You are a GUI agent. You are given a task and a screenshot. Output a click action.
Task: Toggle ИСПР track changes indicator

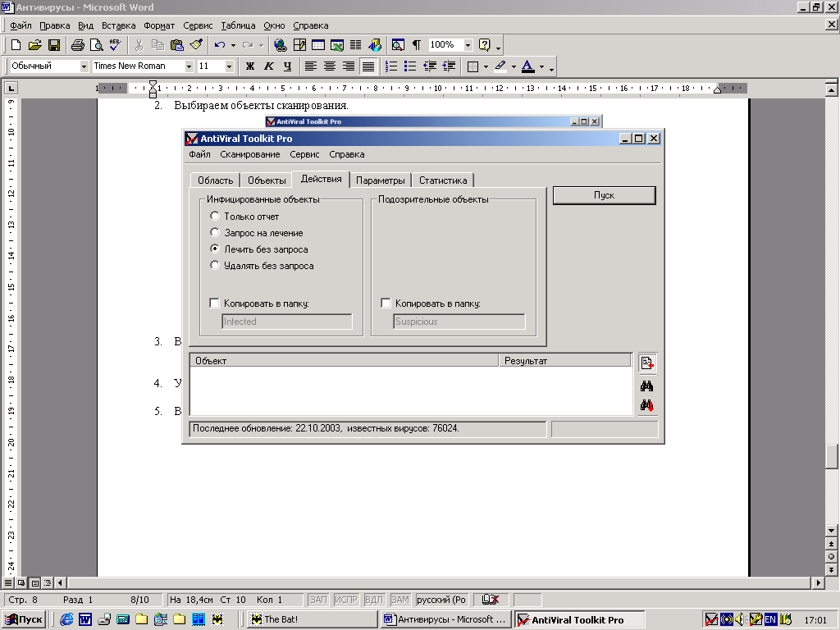point(345,600)
